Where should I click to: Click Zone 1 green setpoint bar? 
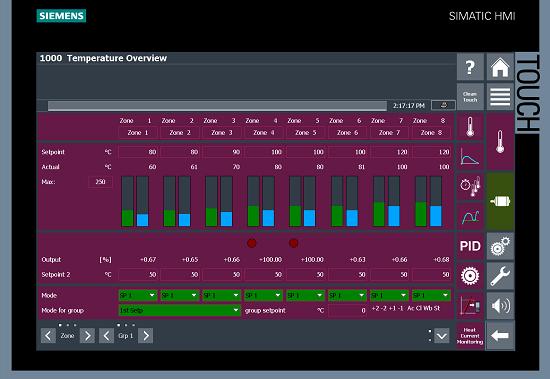coord(127,218)
